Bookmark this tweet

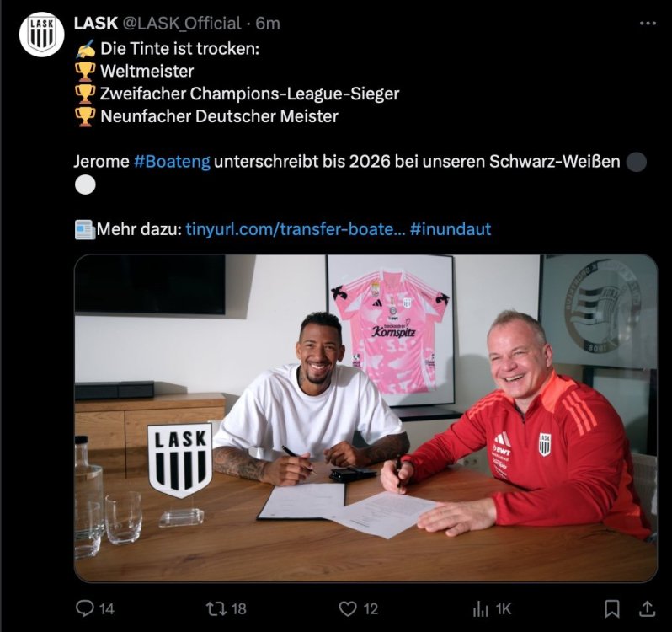tap(611, 609)
